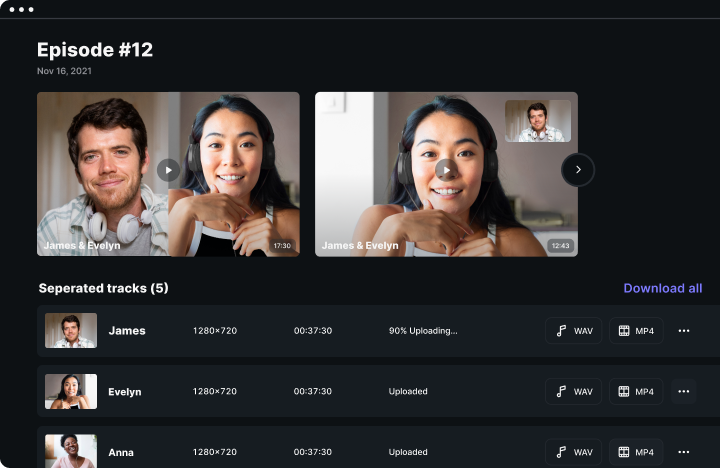Download Evelyn's WAV audio track
720x468 pixels.
574,392
